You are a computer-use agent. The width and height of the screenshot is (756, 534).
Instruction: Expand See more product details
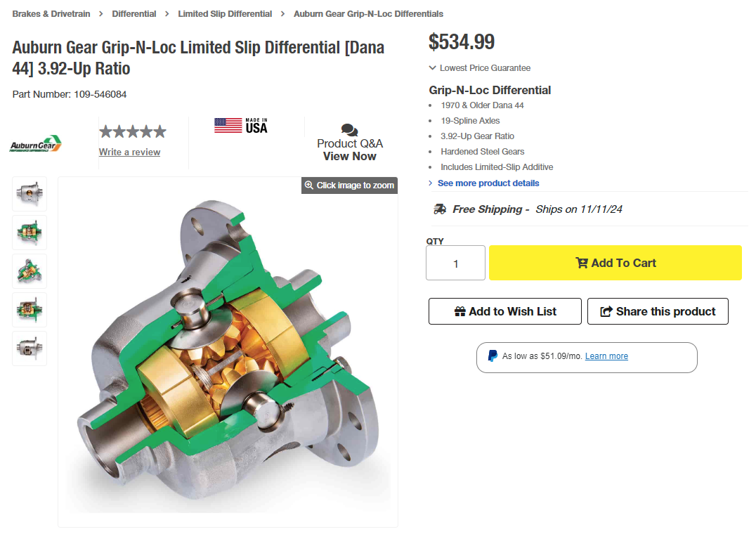pyautogui.click(x=488, y=183)
